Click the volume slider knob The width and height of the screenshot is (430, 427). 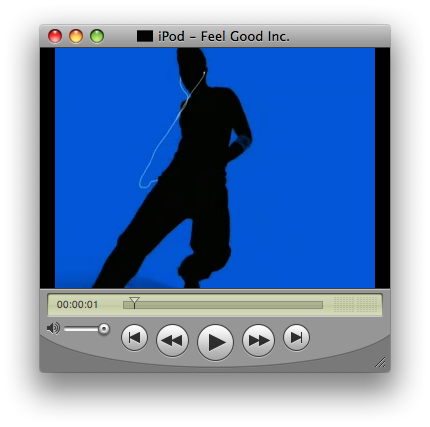[104, 329]
